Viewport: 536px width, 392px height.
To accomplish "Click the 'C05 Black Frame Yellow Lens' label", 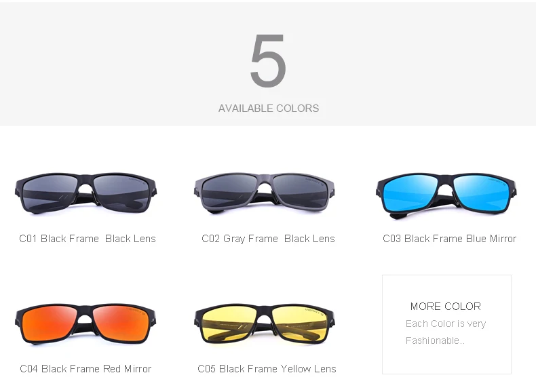I will pos(267,369).
